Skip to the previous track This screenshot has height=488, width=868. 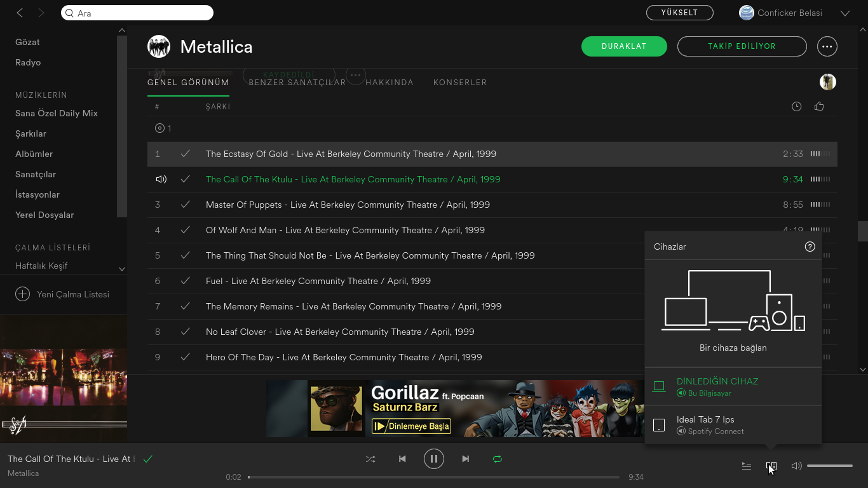(x=402, y=459)
